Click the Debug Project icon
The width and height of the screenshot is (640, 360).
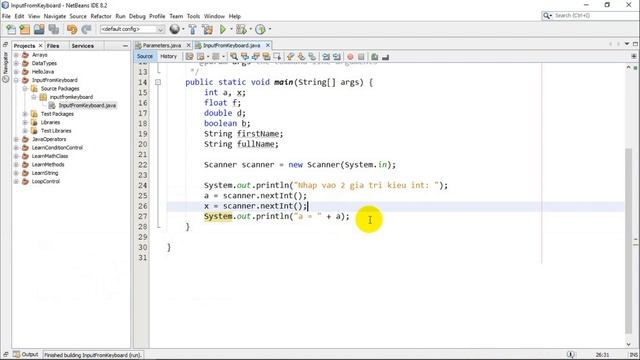(x=241, y=29)
